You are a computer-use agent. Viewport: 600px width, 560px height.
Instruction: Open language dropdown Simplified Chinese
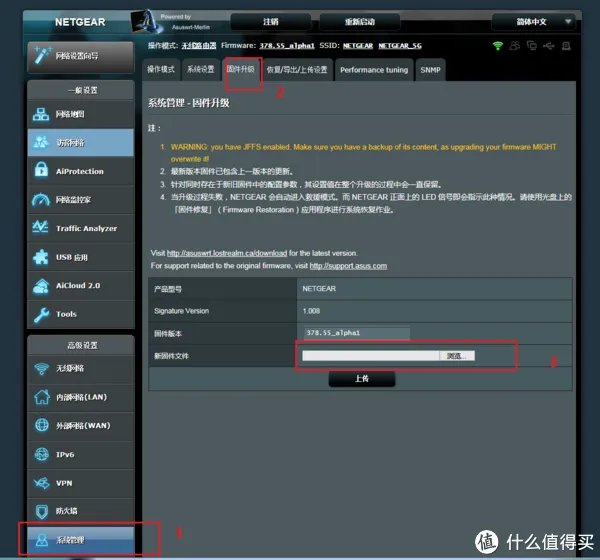[x=536, y=22]
